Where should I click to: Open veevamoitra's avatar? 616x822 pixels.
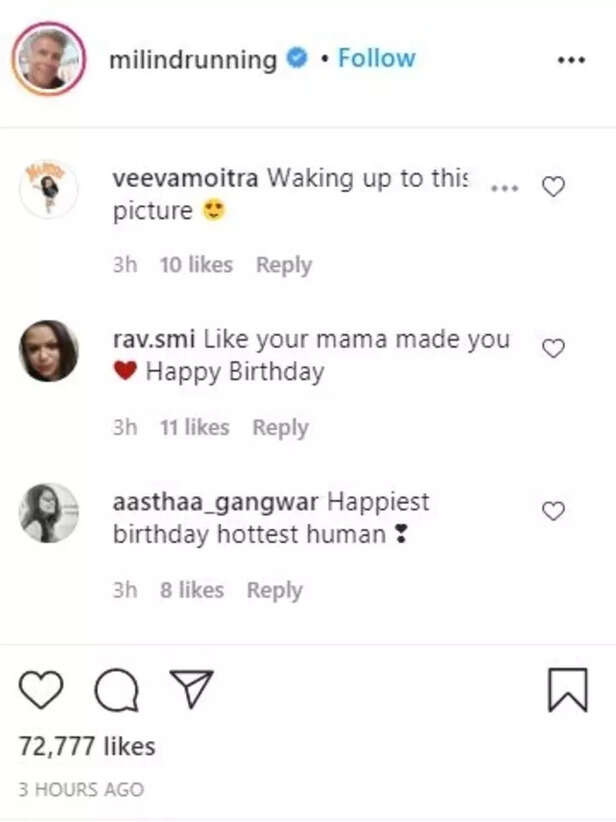(x=49, y=188)
